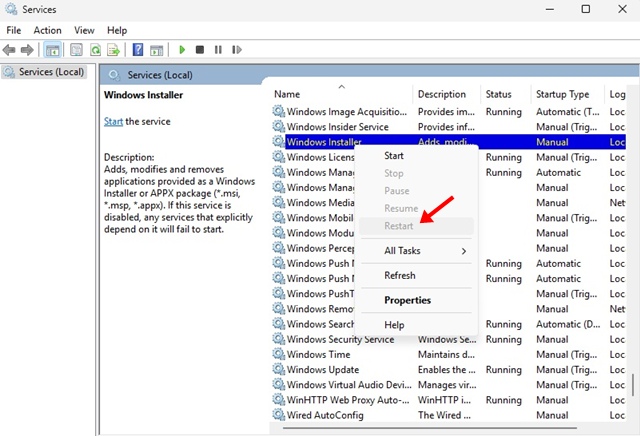Click the Start the service link

[115, 121]
